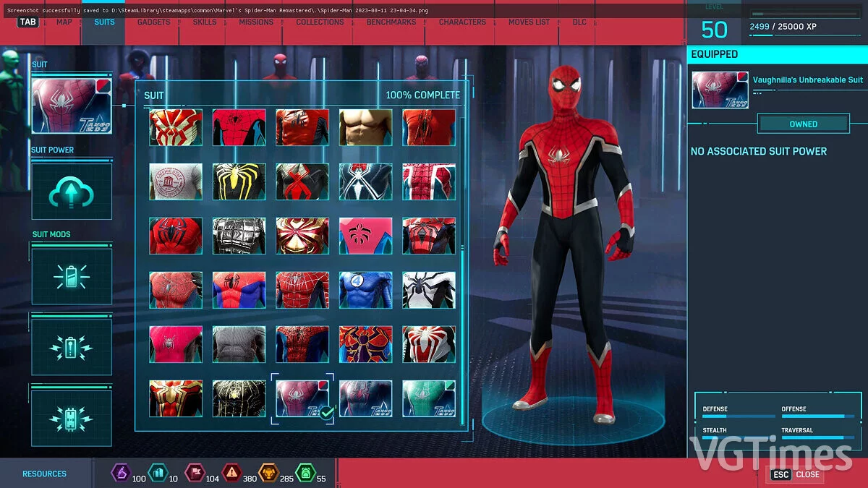Select the SUITS tab
Viewport: 868px width, 488px height.
point(104,22)
